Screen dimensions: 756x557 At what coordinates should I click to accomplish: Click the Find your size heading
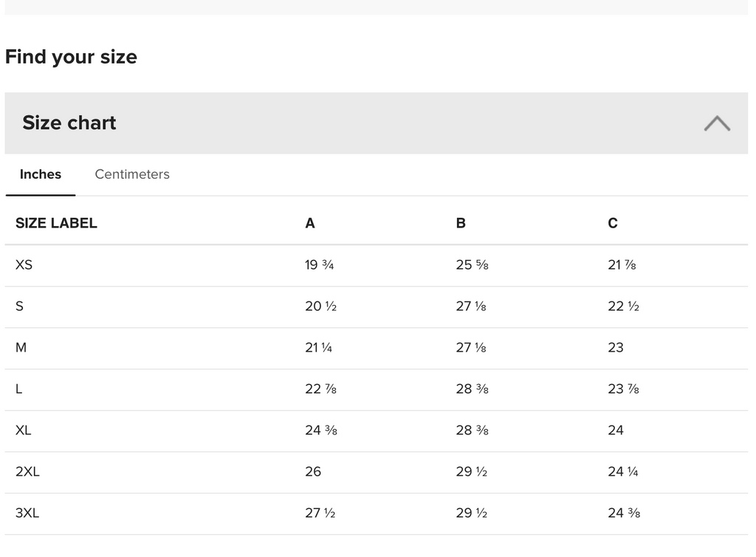click(71, 57)
